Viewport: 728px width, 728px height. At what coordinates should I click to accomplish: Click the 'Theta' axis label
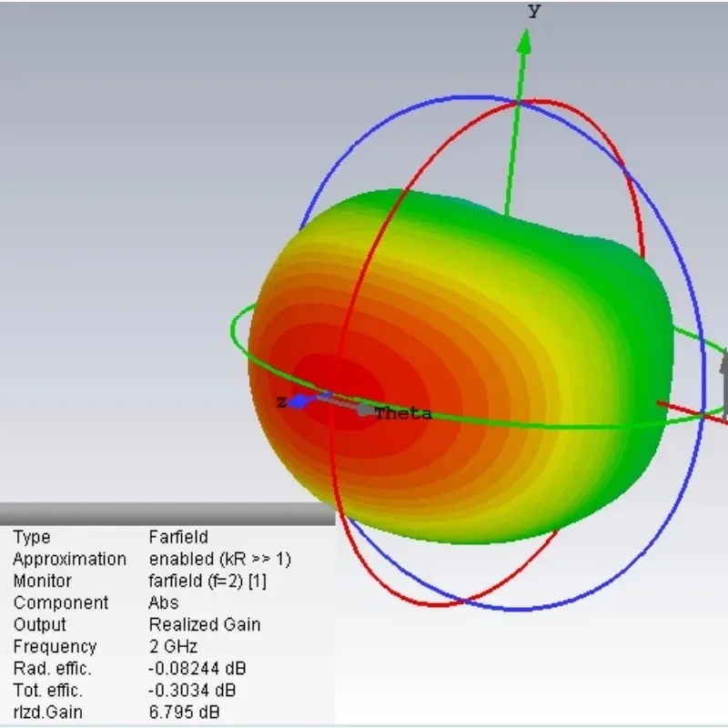click(403, 413)
